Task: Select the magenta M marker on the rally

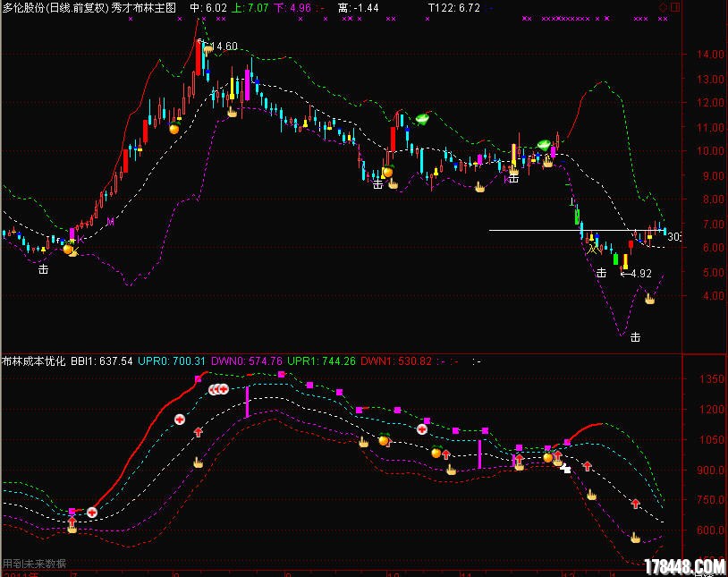Action: tap(111, 222)
